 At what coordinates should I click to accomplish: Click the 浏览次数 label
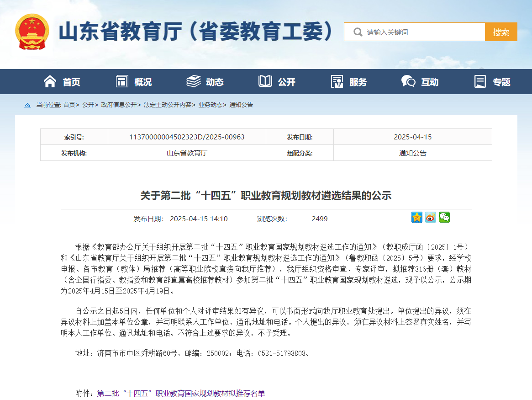coord(272,219)
